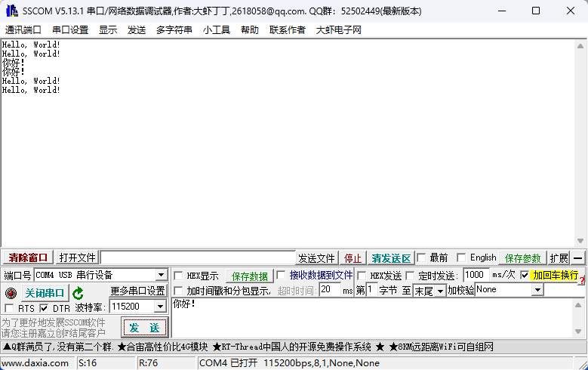Click the 扩展 button
This screenshot has height=370, width=588.
click(x=559, y=258)
